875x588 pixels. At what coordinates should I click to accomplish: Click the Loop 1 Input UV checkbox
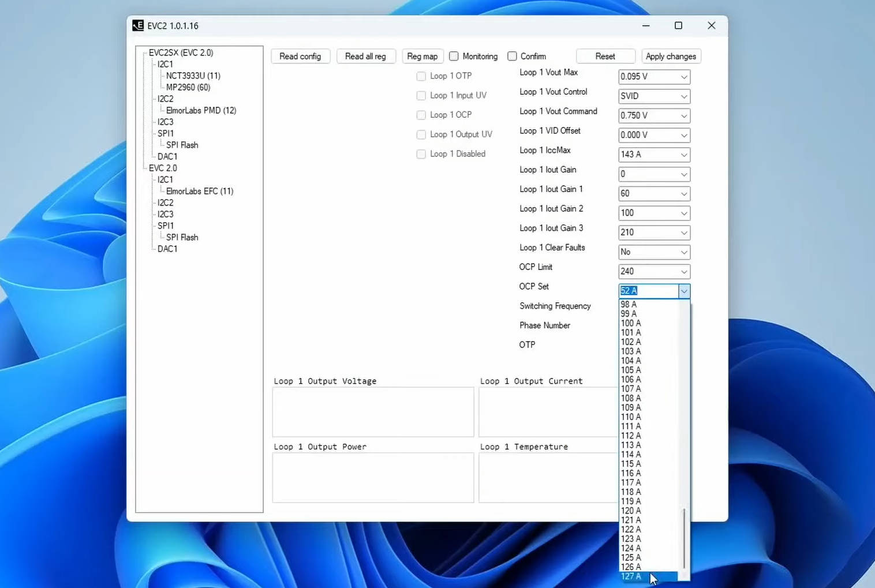[x=421, y=95]
